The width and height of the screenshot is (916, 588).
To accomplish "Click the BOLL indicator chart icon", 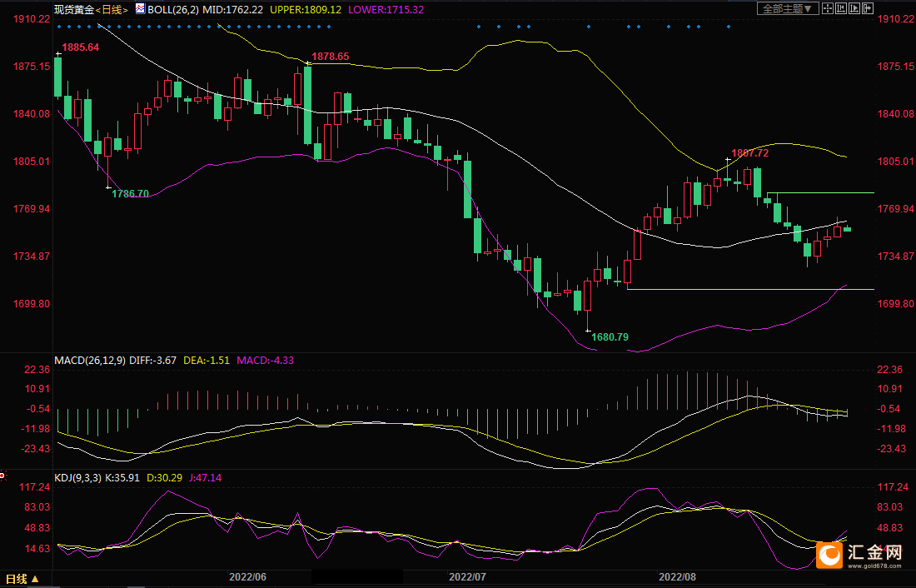I will (140, 9).
